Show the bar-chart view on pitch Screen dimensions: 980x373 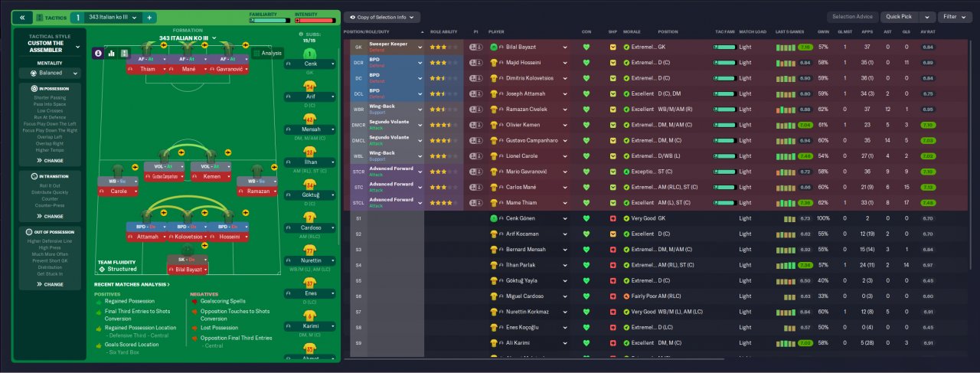(112, 54)
